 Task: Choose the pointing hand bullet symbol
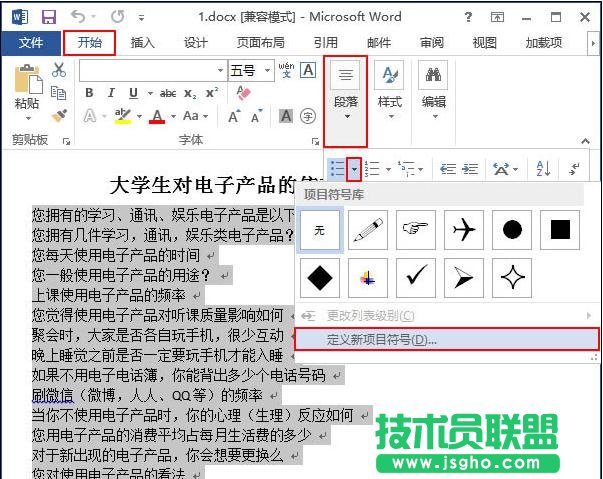pos(416,230)
